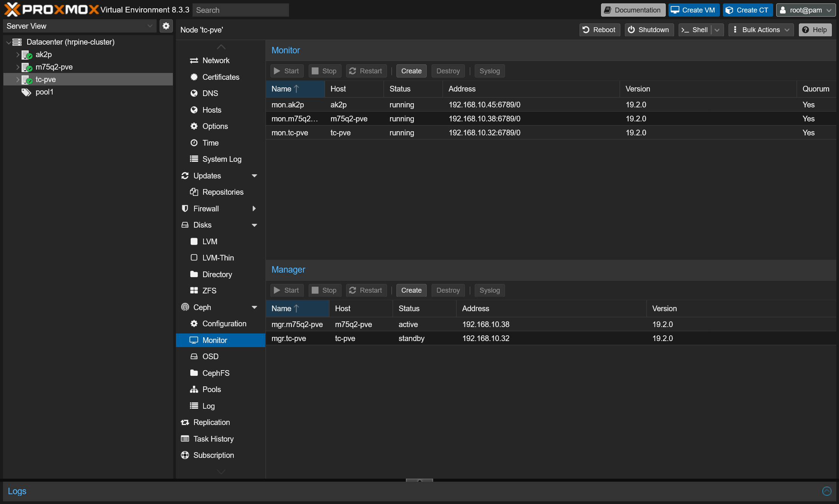Click the Help button
Screen dimensions: 839x504
pyautogui.click(x=815, y=30)
